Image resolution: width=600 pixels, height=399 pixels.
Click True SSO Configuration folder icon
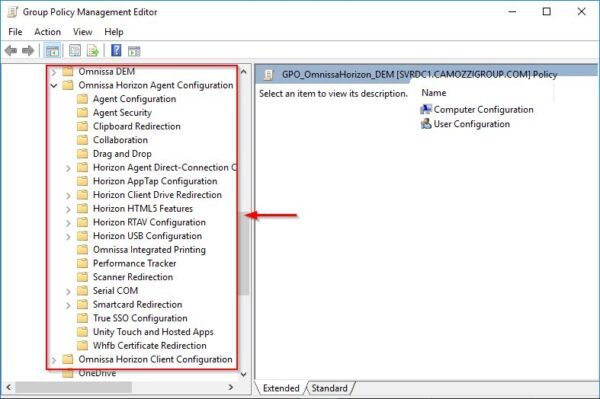[82, 318]
